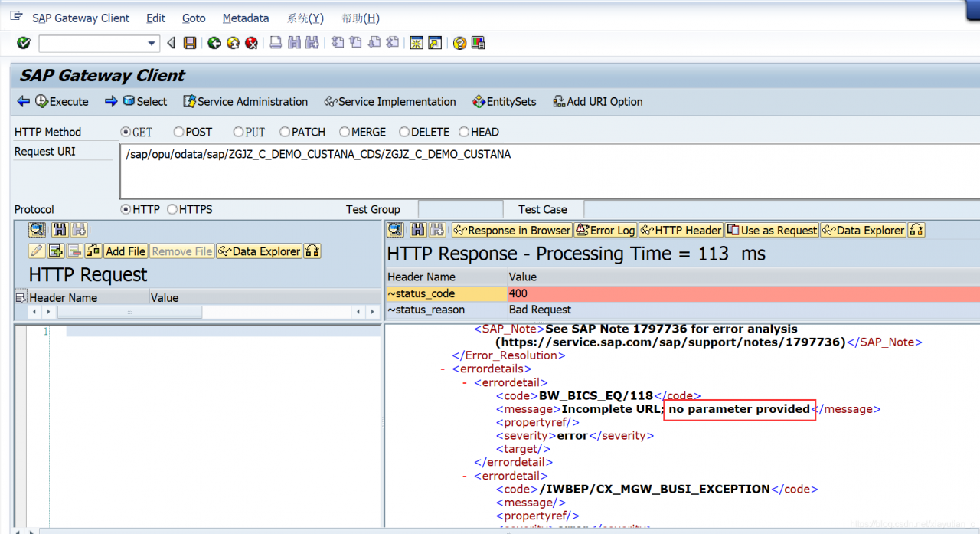This screenshot has height=534, width=980.
Task: Click the Find binoculars icon in system toolbar
Action: coord(294,43)
